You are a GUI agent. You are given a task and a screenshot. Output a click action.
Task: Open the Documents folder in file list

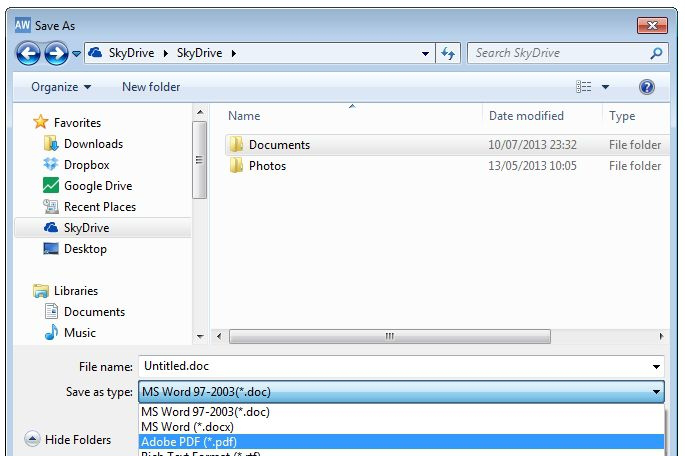coord(279,145)
